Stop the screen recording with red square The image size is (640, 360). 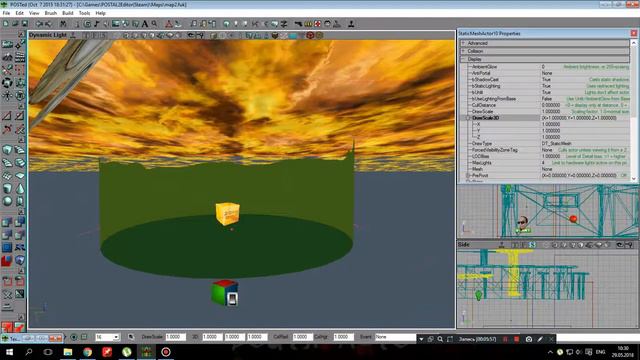pos(516,339)
